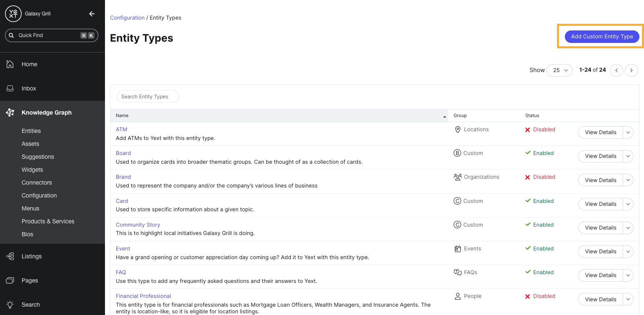Open Entities in the sidebar submenu
The width and height of the screenshot is (644, 315).
pyautogui.click(x=31, y=131)
